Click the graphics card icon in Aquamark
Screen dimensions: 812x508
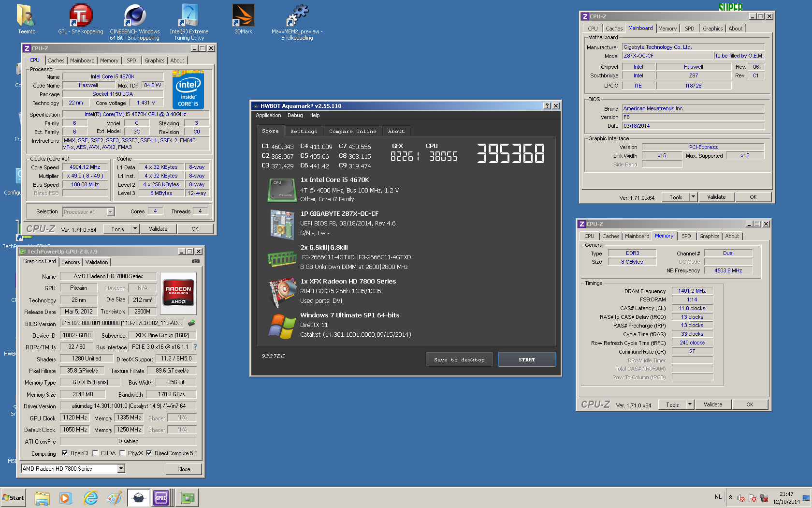[282, 292]
